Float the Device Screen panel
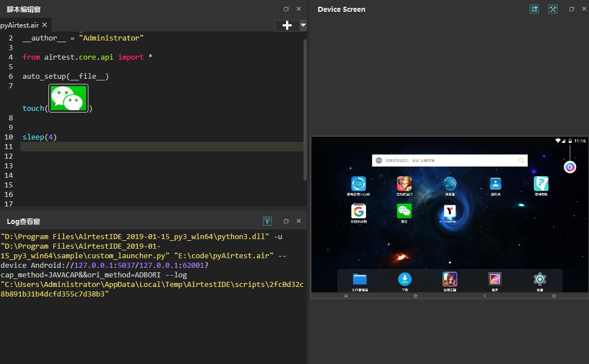 572,9
